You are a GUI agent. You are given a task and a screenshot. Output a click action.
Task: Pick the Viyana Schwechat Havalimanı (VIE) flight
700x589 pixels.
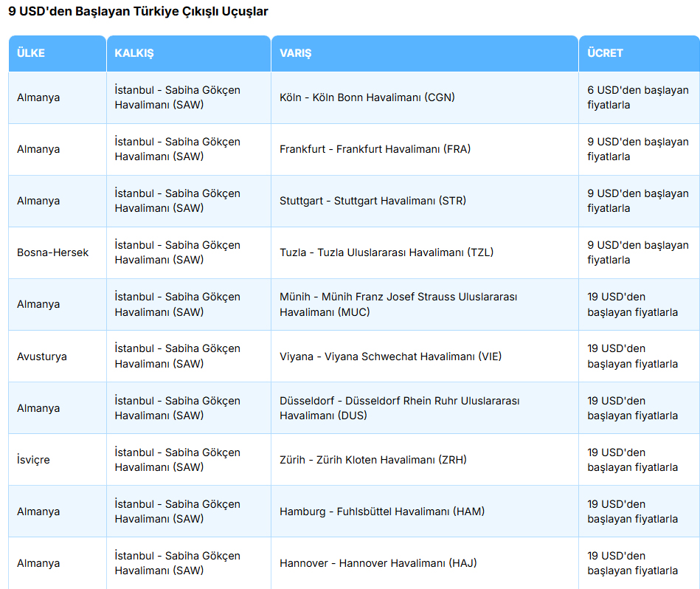[x=389, y=356]
